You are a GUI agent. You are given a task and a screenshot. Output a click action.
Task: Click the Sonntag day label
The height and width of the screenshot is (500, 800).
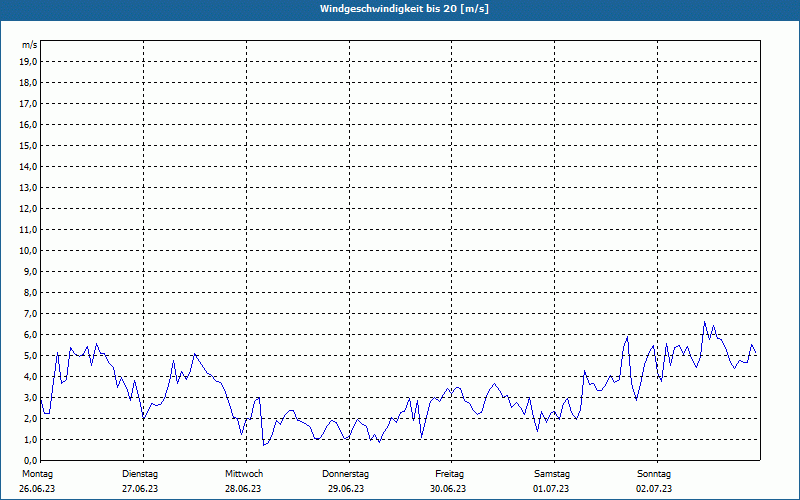point(654,473)
